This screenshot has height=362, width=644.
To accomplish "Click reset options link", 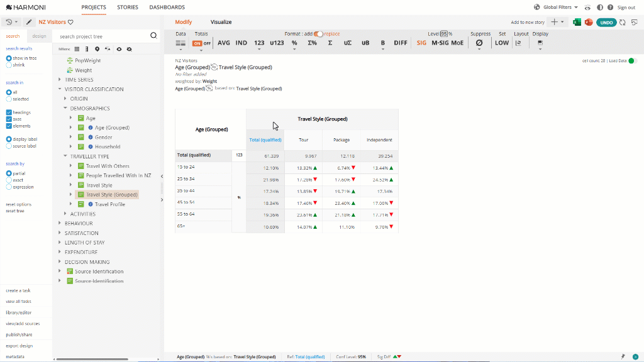I will point(18,204).
